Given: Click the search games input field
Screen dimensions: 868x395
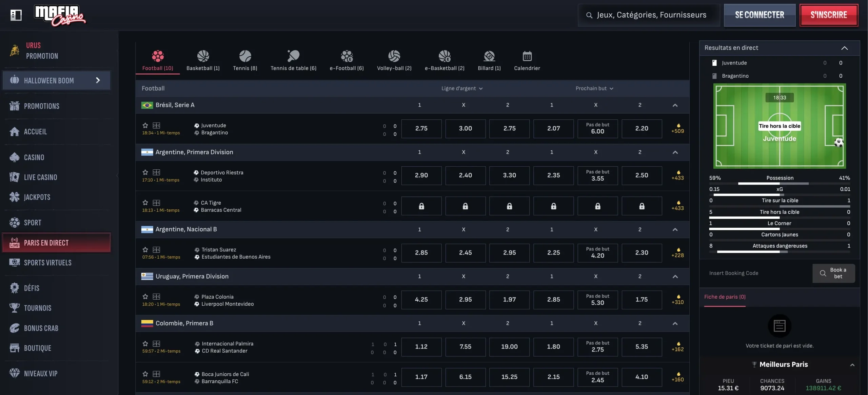Looking at the screenshot, I should pyautogui.click(x=649, y=15).
